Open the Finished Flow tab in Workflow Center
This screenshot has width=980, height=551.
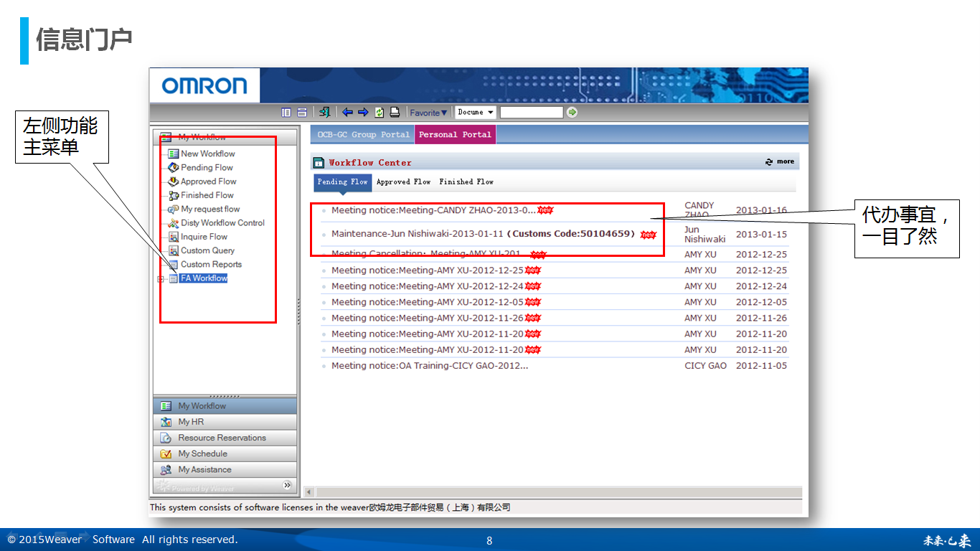point(466,182)
